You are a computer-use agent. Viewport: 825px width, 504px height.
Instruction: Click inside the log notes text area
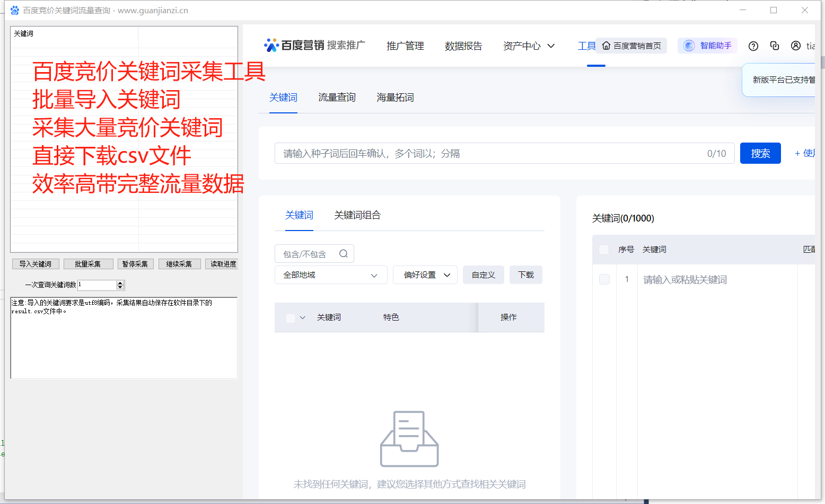tap(124, 338)
